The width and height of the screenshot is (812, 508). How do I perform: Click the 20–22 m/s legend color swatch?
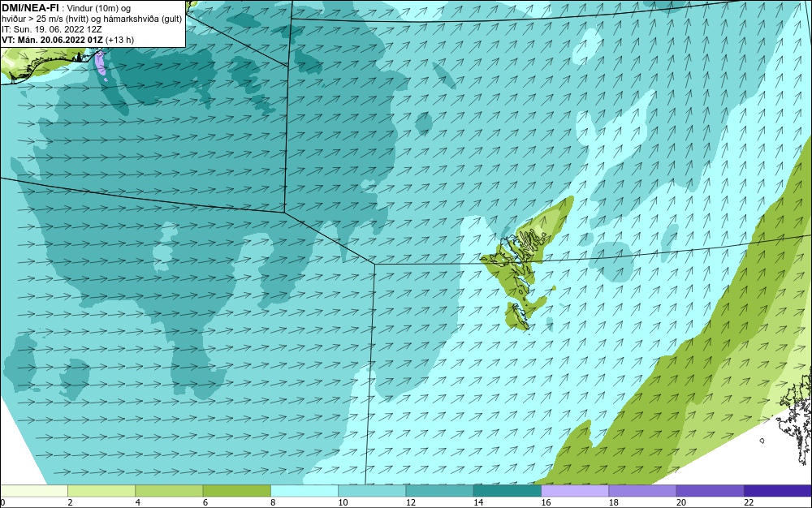coord(710,491)
